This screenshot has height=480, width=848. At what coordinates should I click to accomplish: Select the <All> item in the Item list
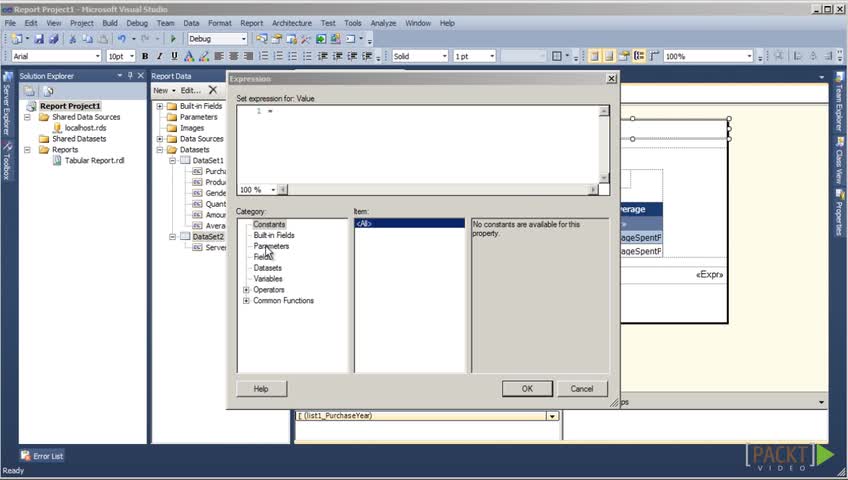pyautogui.click(x=409, y=223)
